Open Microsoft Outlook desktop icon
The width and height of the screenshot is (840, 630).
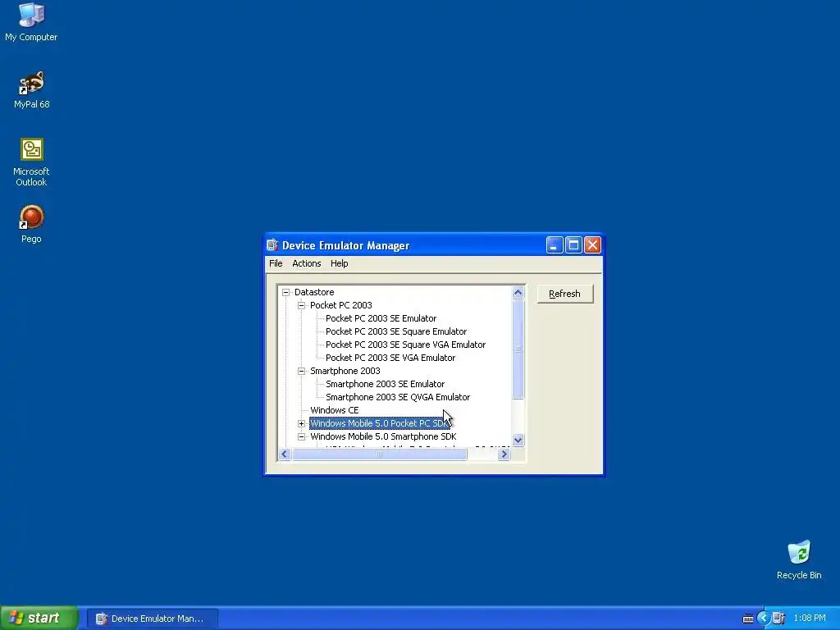(x=31, y=162)
